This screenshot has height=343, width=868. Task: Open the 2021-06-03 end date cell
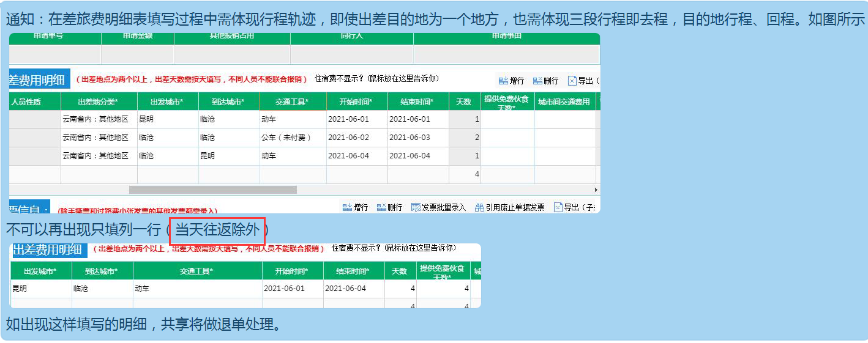[x=410, y=138]
